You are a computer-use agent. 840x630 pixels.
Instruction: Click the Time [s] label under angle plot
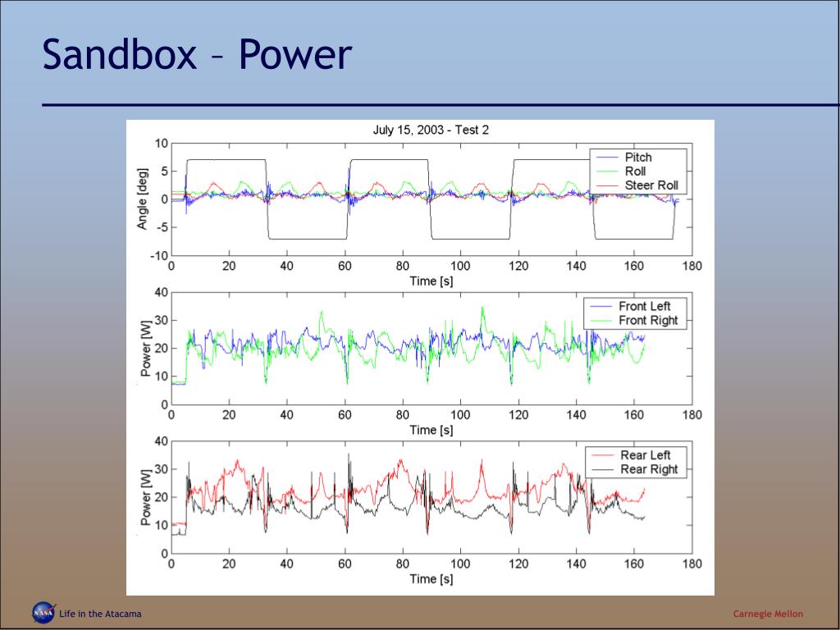431,281
